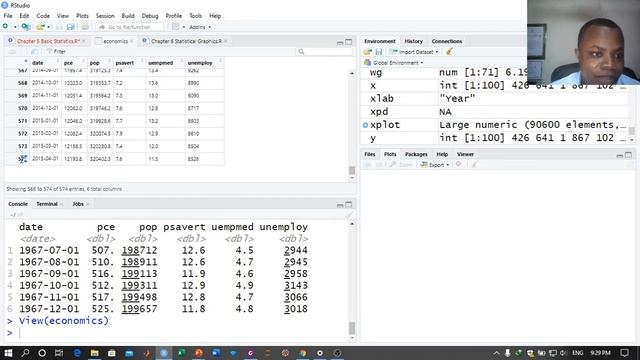Click the data viewer search box
The width and height of the screenshot is (640, 360).
(324, 52)
